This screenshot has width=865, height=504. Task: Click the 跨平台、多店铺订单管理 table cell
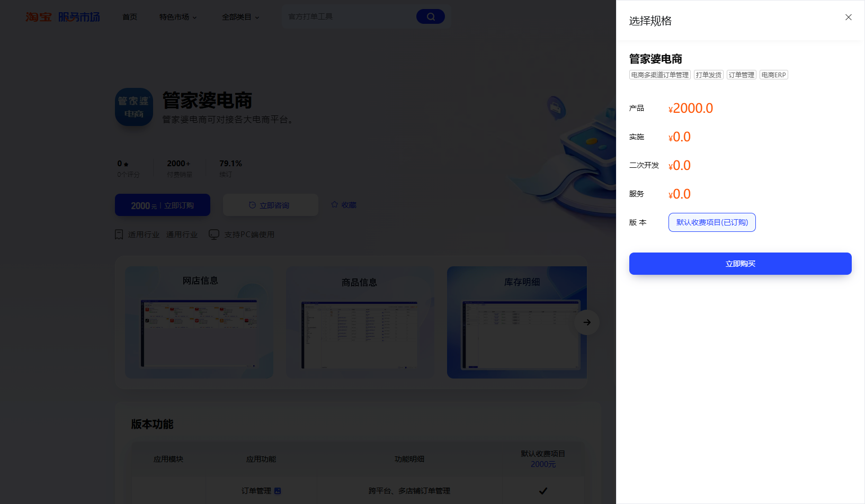[x=409, y=491]
